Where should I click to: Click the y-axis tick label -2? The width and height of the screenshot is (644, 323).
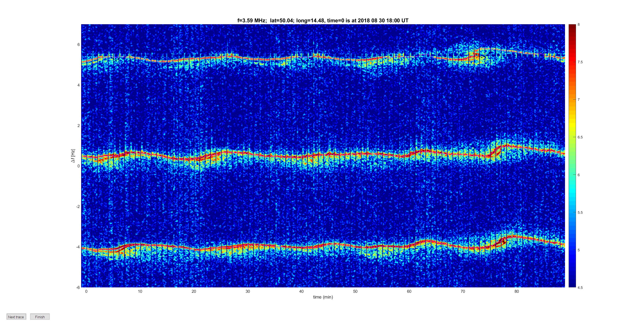coord(78,206)
